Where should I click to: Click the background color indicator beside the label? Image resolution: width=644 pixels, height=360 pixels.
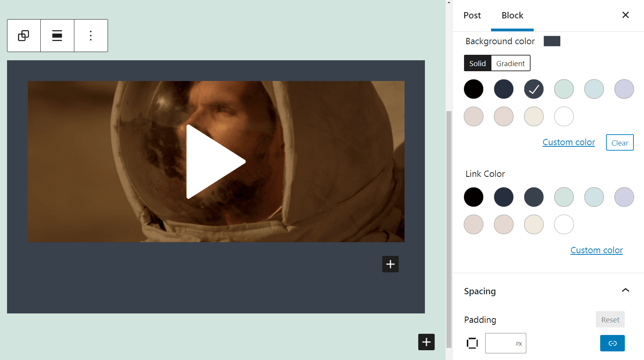tap(552, 41)
